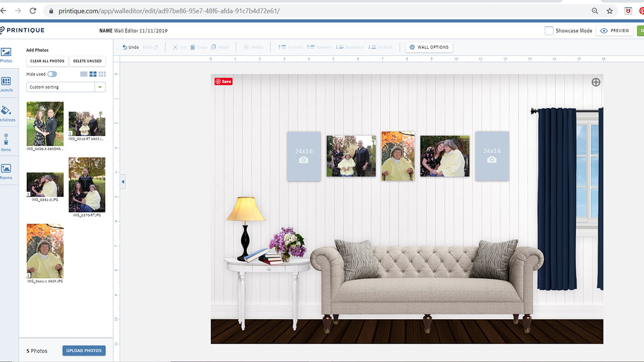The height and width of the screenshot is (362, 644).
Task: Click the Clear All Photos button
Action: click(47, 61)
